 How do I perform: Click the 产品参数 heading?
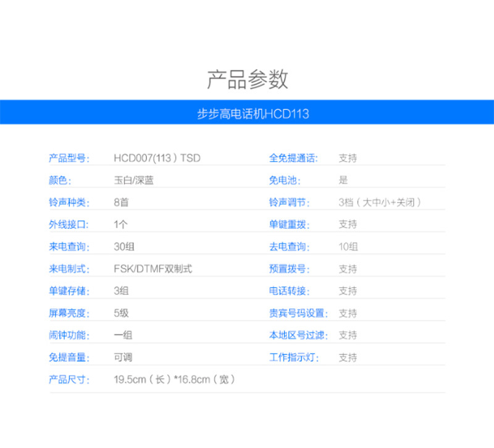[248, 80]
